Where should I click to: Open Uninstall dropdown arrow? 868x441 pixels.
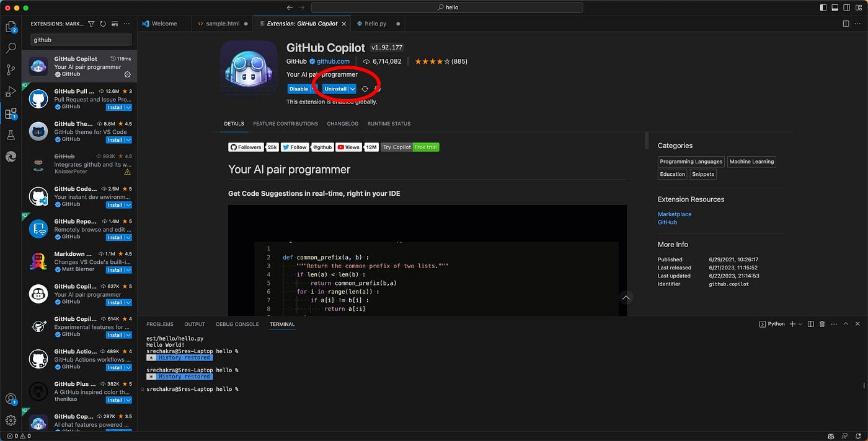[x=352, y=89]
